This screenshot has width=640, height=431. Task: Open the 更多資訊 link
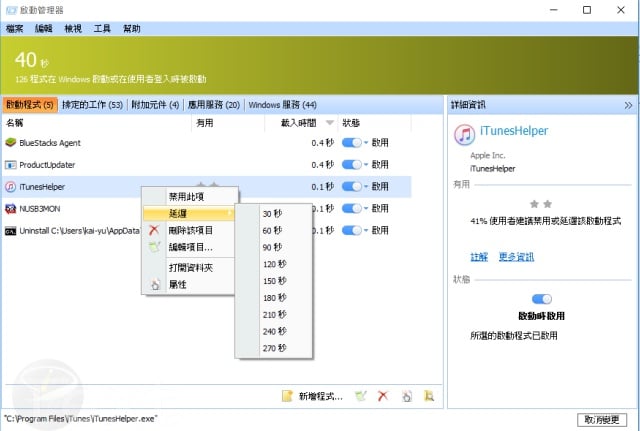[x=518, y=257]
